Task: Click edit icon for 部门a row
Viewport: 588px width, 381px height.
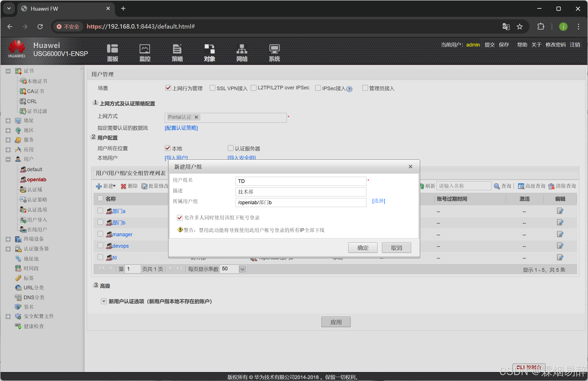Action: [x=560, y=211]
